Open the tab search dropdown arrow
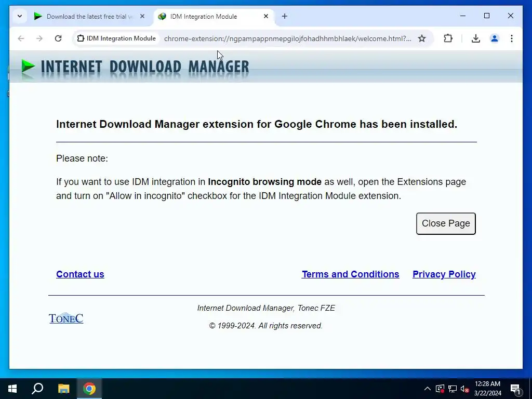The height and width of the screenshot is (399, 532). pos(20,16)
